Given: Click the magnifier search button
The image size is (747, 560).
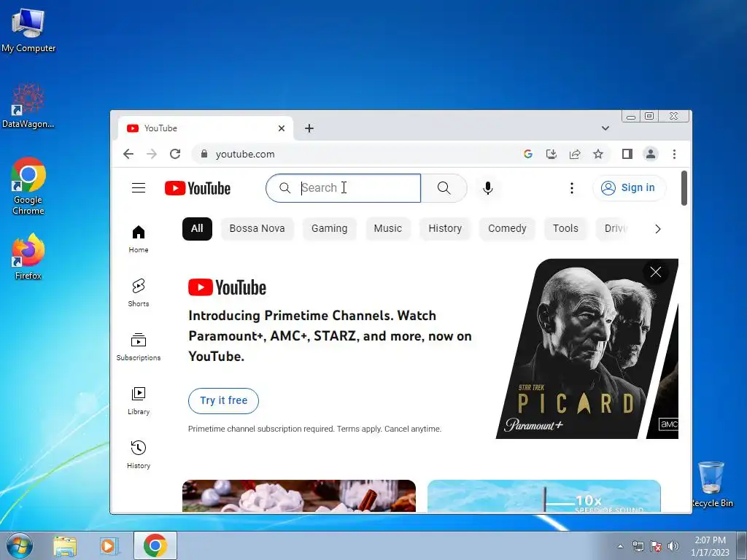Looking at the screenshot, I should point(444,188).
